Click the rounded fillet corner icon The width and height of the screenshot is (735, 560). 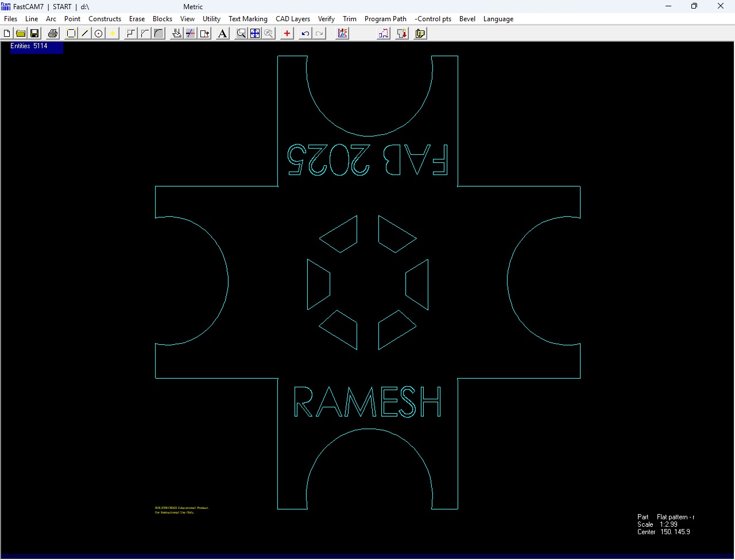158,33
